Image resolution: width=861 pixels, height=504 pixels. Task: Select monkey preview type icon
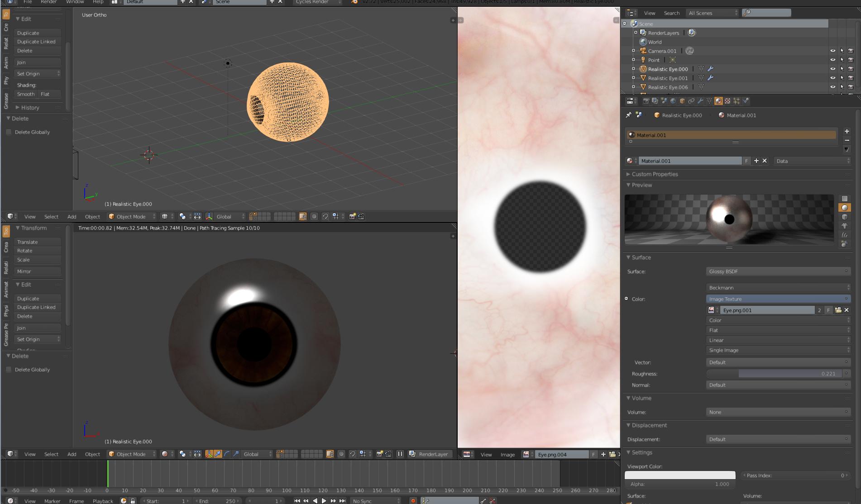coord(844,226)
